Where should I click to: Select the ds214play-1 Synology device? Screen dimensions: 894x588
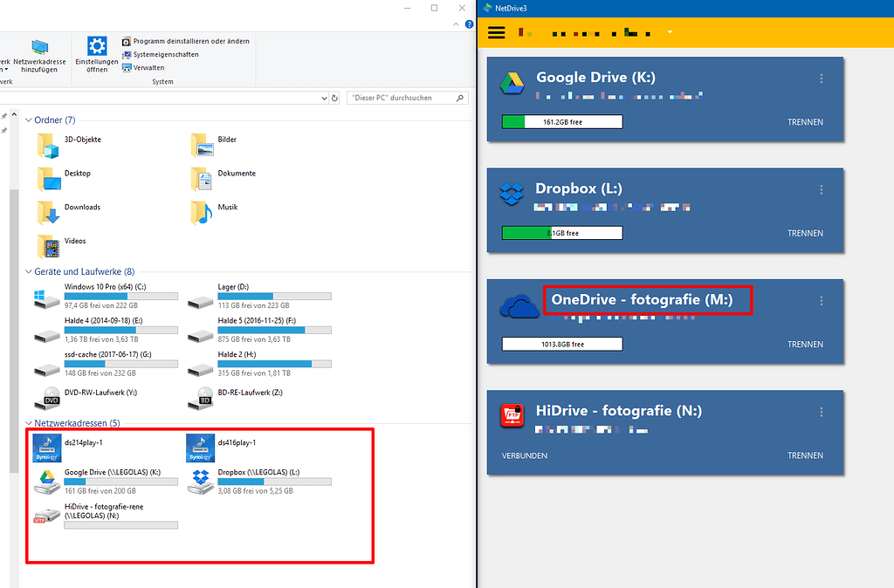pyautogui.click(x=68, y=448)
